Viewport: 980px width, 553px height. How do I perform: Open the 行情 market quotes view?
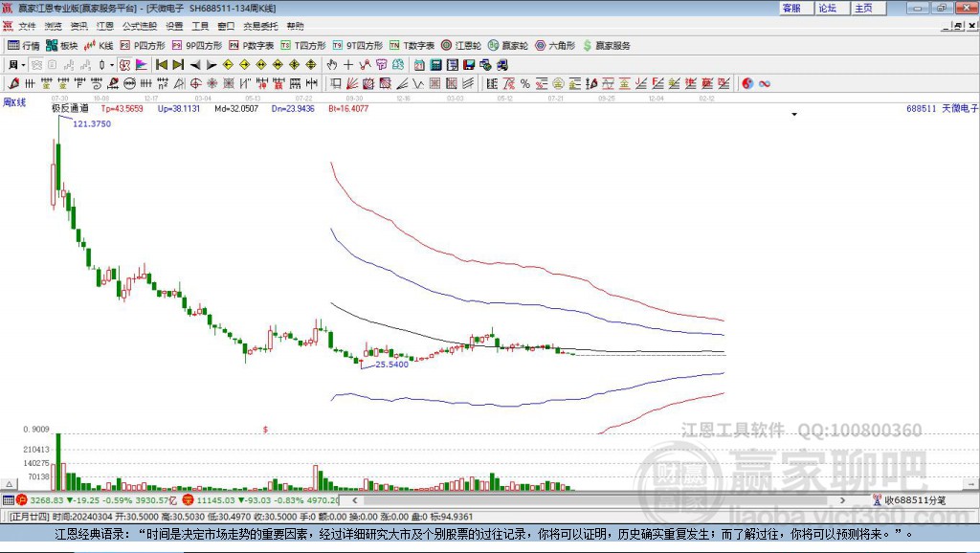(23, 46)
